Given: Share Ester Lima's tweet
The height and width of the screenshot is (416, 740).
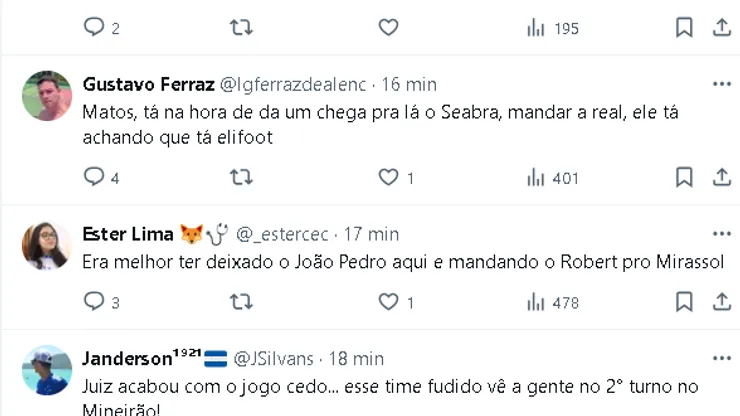Looking at the screenshot, I should point(722,301).
